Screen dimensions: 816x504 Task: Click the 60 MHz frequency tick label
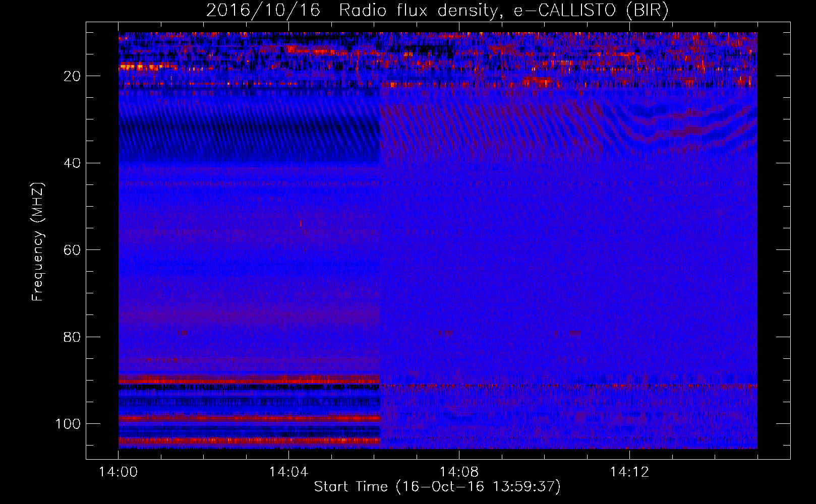pos(72,250)
